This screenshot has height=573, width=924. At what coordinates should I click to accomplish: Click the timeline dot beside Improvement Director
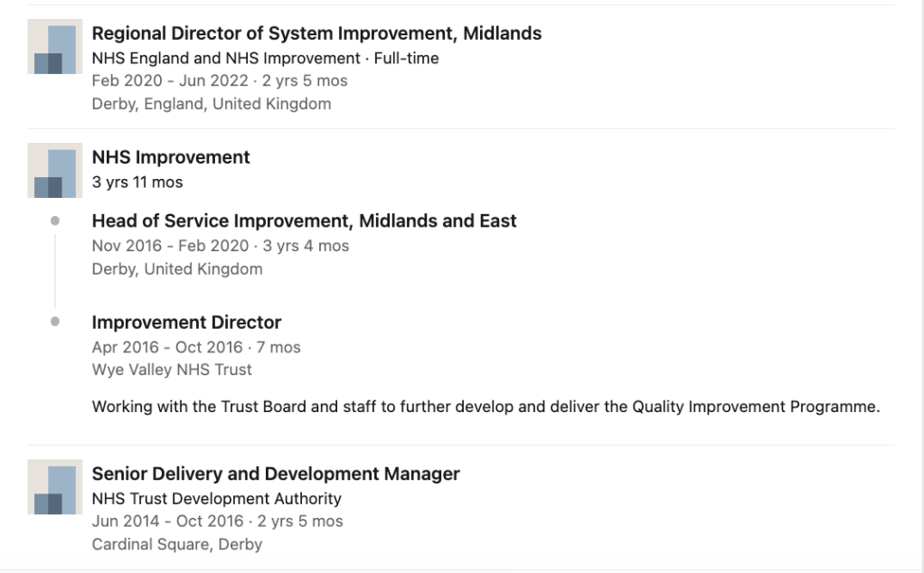pyautogui.click(x=55, y=322)
